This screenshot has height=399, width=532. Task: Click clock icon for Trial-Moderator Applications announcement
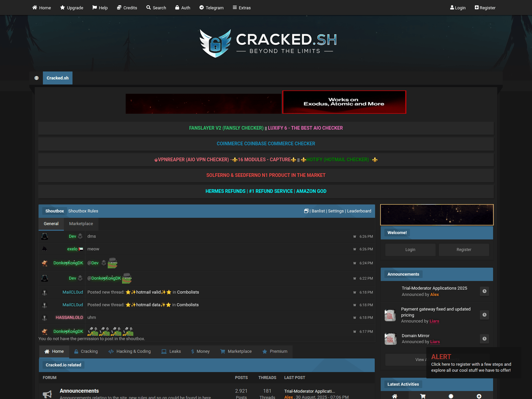click(x=484, y=291)
